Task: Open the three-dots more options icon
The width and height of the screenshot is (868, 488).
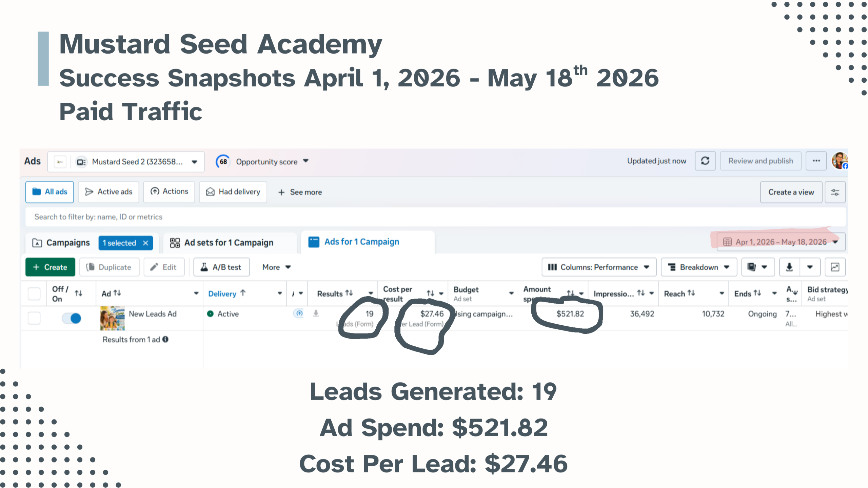Action: click(816, 161)
